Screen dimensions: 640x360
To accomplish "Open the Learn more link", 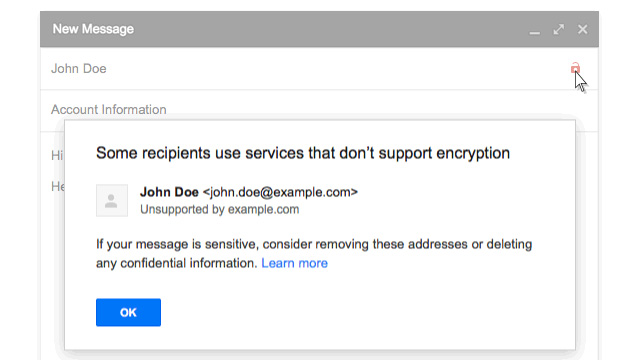I will pyautogui.click(x=294, y=263).
